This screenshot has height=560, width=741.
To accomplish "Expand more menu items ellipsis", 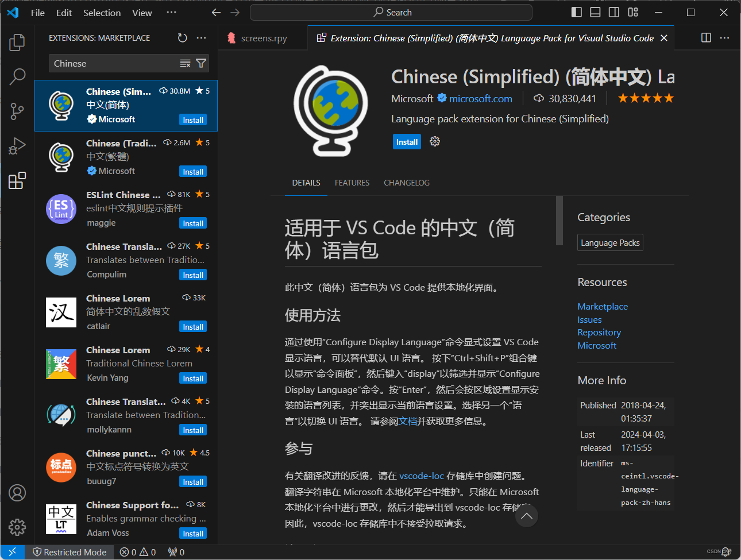I will pyautogui.click(x=171, y=13).
